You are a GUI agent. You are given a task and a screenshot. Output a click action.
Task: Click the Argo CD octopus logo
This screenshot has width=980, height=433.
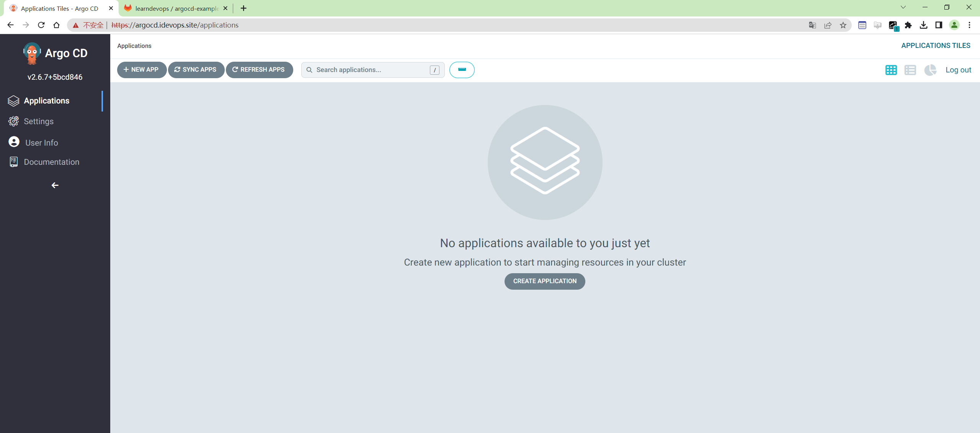pyautogui.click(x=32, y=53)
